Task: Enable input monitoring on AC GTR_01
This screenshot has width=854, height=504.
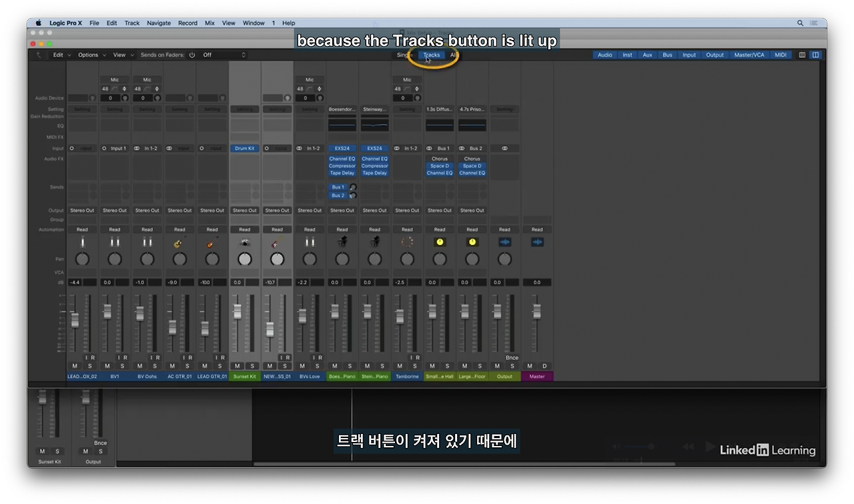Action: pyautogui.click(x=184, y=358)
